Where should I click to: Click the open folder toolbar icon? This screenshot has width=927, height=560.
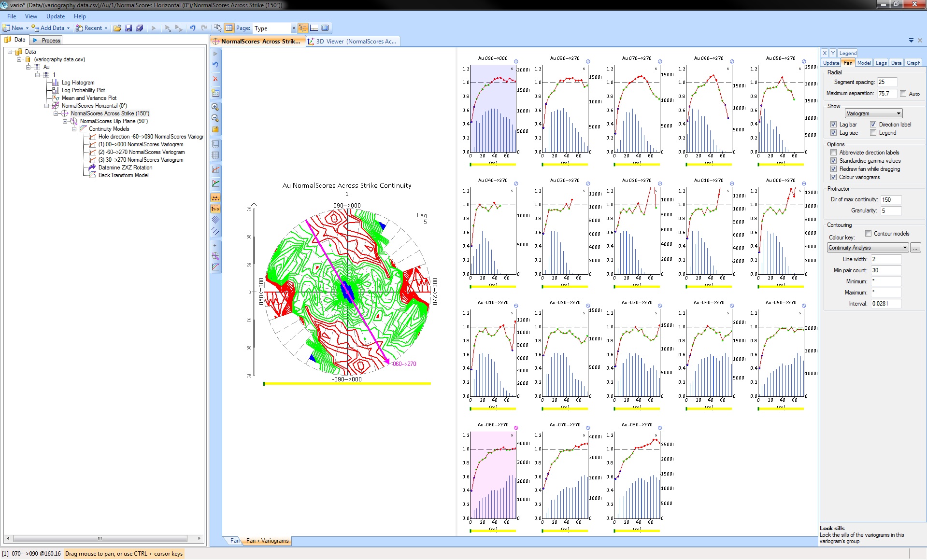point(117,28)
